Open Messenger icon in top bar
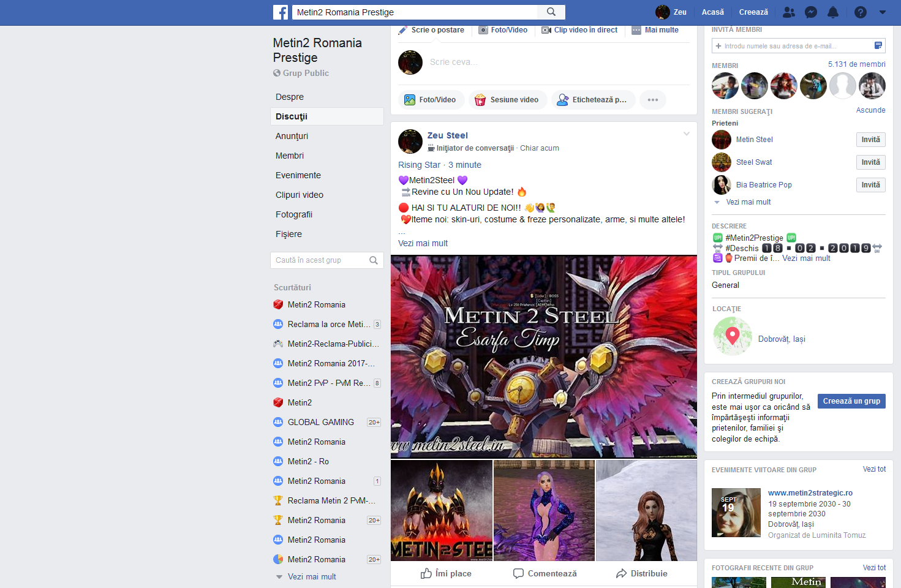Image resolution: width=901 pixels, height=588 pixels. (x=811, y=12)
